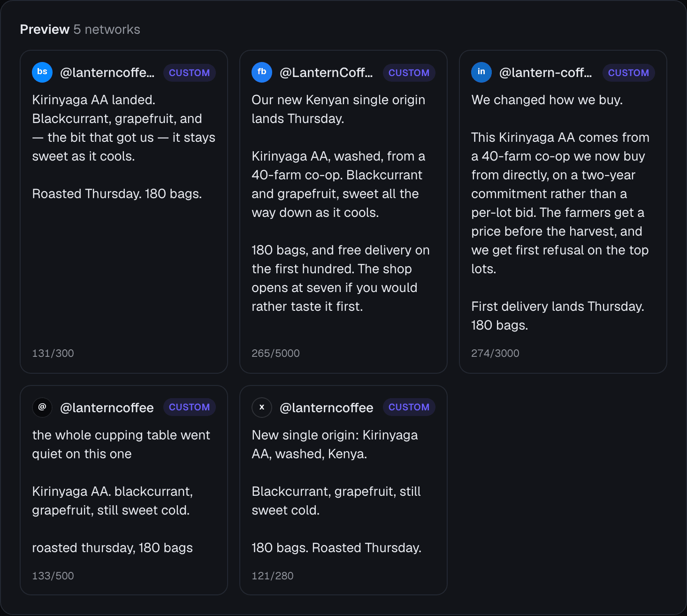This screenshot has width=687, height=616.
Task: Click 'Kirinyaga AA landed.' post text
Action: (x=94, y=100)
